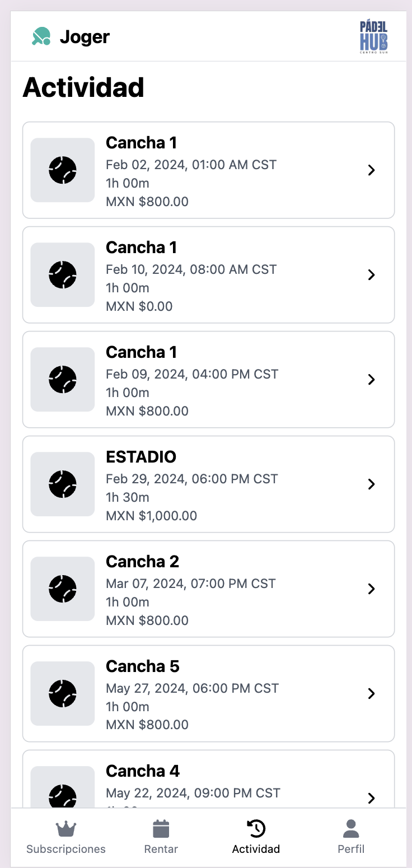Open the Cancha 4 May 22 booking
This screenshot has height=868, width=412.
click(x=208, y=784)
